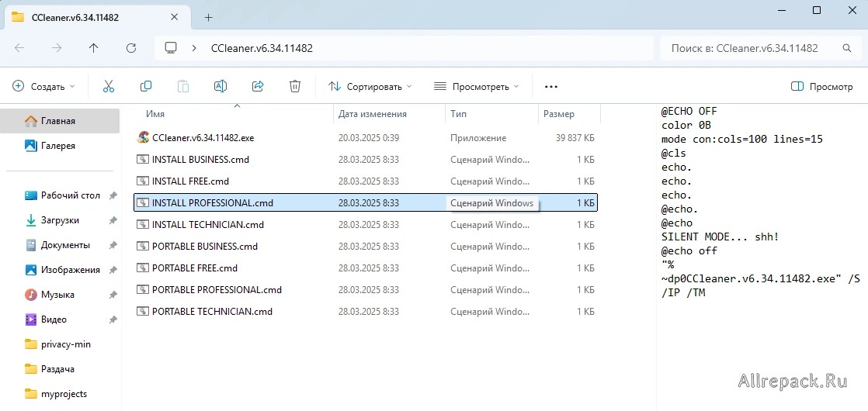Click the Приложение type cell
This screenshot has height=411, width=868.
478,138
